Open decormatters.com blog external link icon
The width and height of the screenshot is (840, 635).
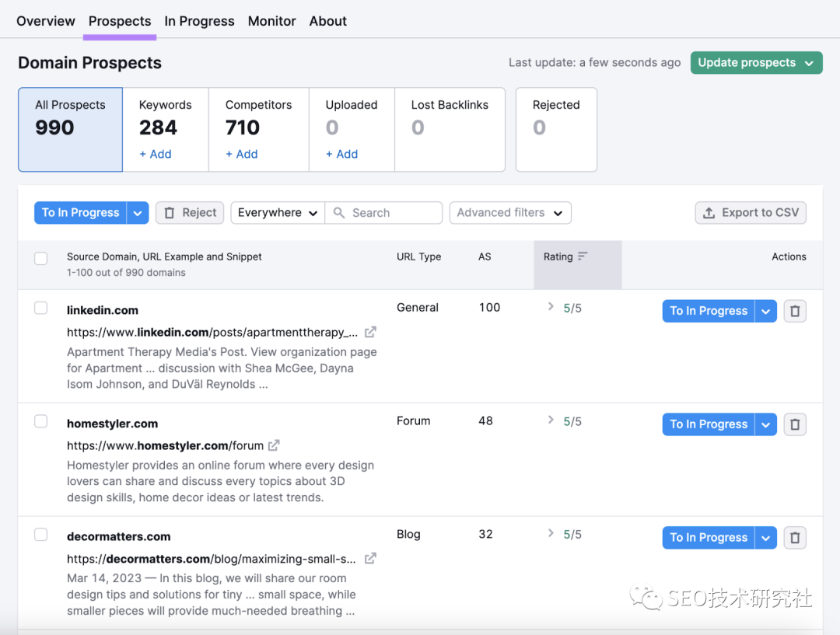pyautogui.click(x=371, y=558)
